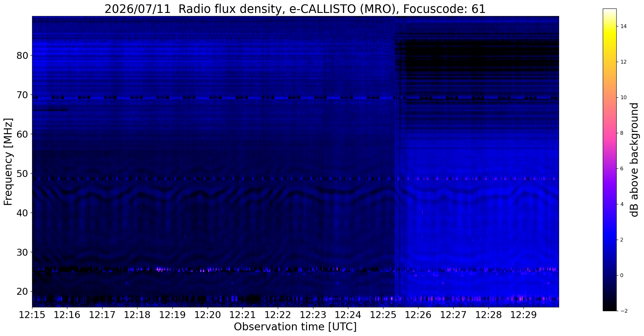Screen dimensions: 644x336
Task: Click the blue 2 dB colorbar region
Action: click(x=609, y=240)
